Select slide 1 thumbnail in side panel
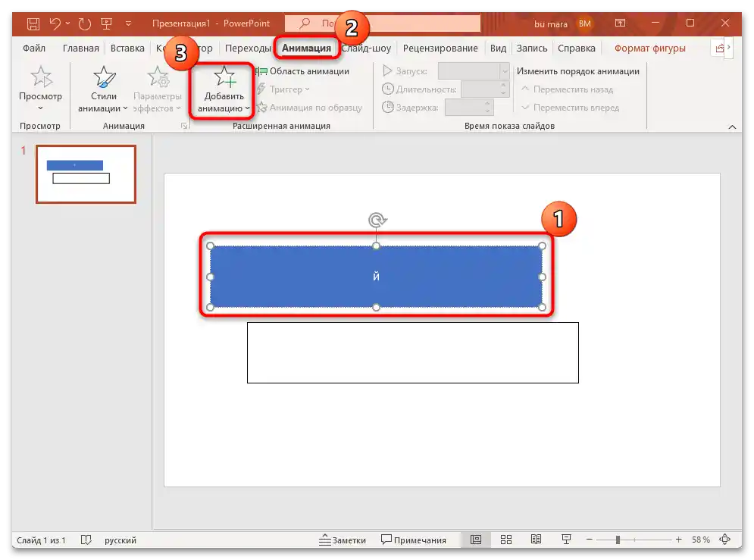The image size is (754, 560). click(x=86, y=174)
